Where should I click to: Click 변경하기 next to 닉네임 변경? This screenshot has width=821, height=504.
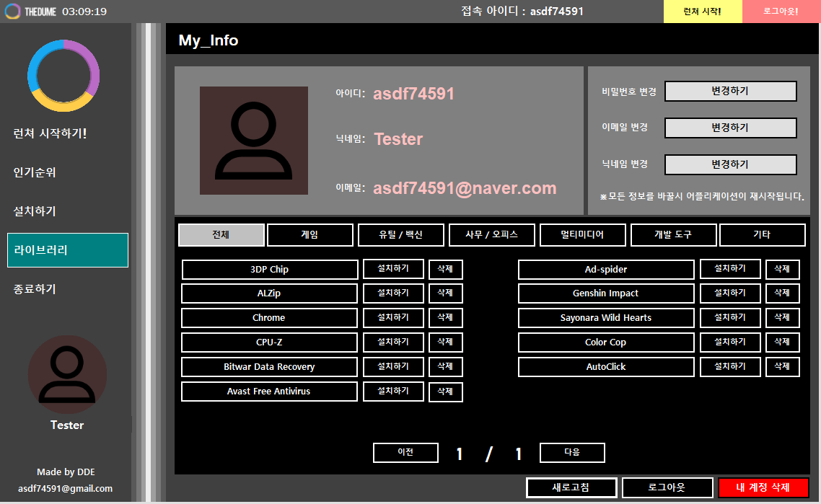(x=730, y=164)
